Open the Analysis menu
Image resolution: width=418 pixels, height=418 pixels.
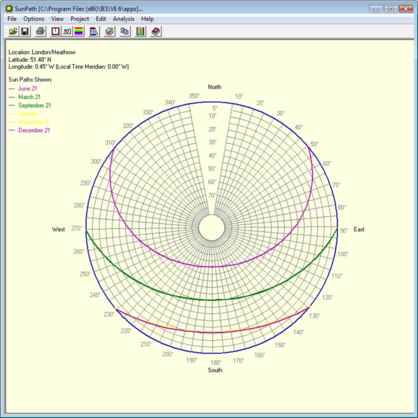[123, 19]
